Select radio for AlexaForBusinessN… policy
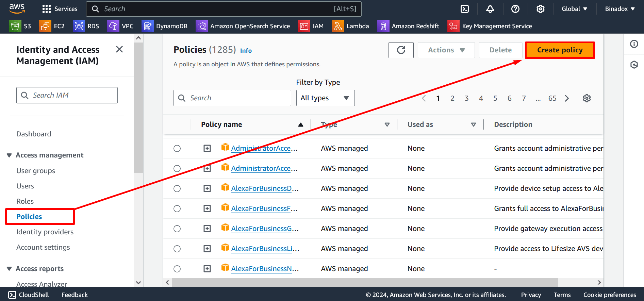 (x=177, y=269)
